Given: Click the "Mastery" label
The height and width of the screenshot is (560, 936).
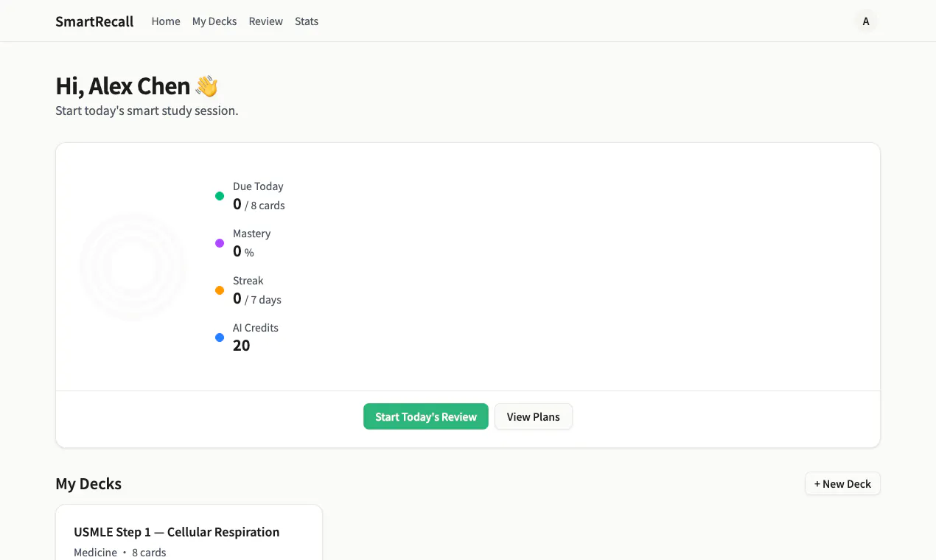Looking at the screenshot, I should [x=252, y=234].
